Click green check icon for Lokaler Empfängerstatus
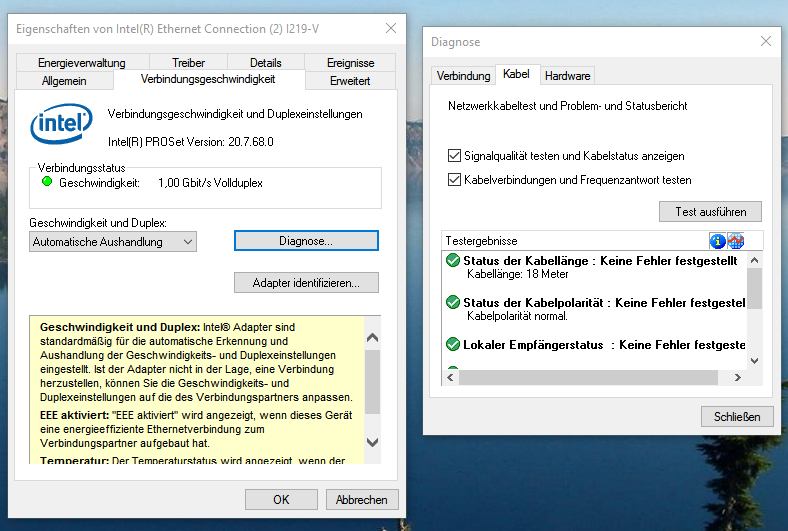 [453, 345]
